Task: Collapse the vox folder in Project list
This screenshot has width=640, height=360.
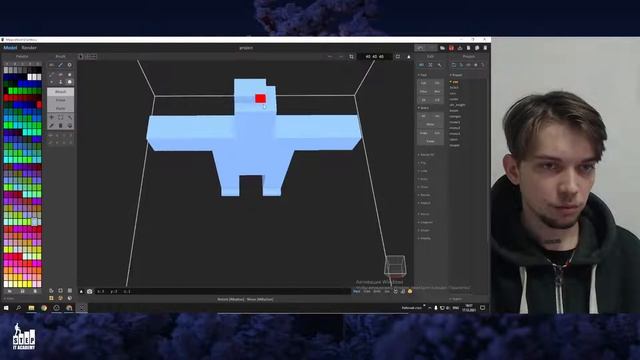Action: (454, 82)
